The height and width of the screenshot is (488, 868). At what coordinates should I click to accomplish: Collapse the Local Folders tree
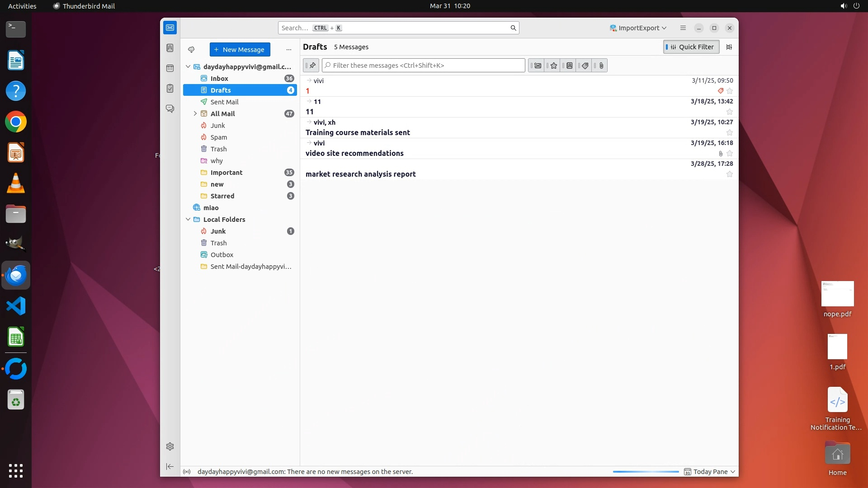(188, 220)
